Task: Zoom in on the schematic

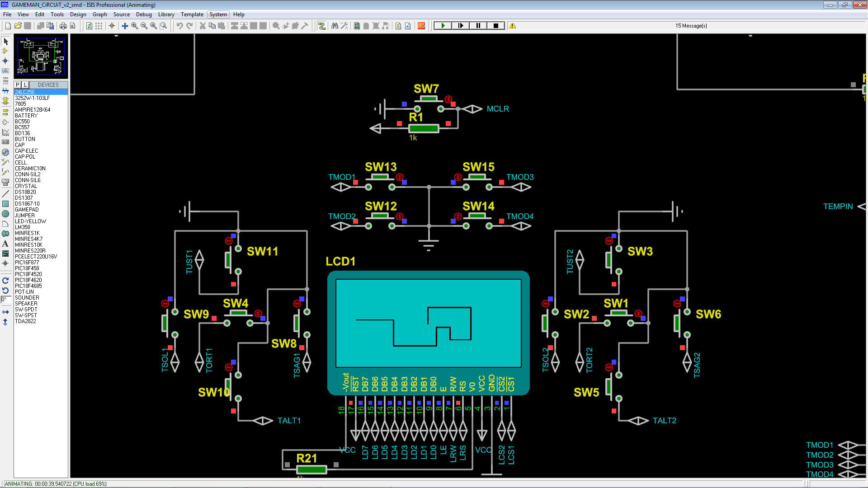Action: pyautogui.click(x=134, y=26)
